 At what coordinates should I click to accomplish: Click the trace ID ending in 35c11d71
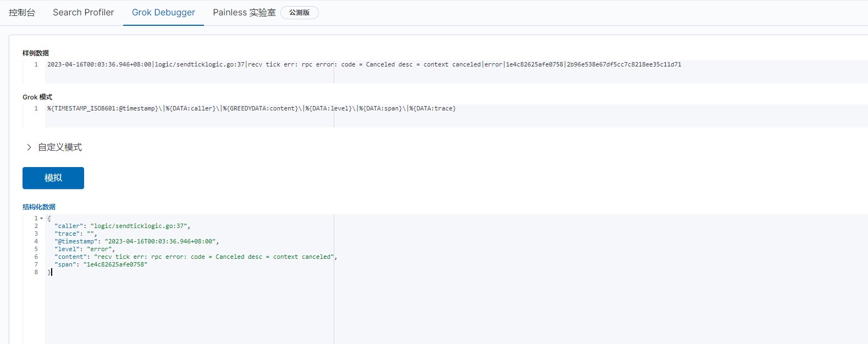tap(624, 65)
